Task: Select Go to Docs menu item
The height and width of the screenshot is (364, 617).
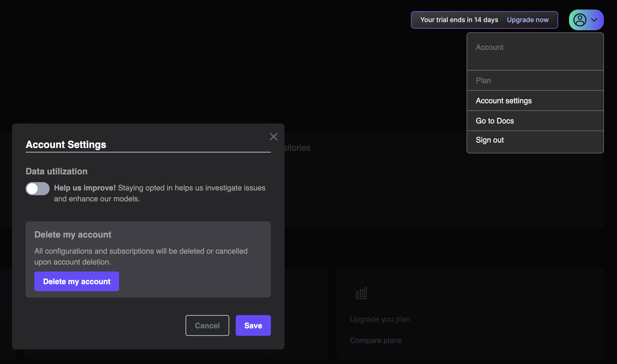Action: (535, 121)
